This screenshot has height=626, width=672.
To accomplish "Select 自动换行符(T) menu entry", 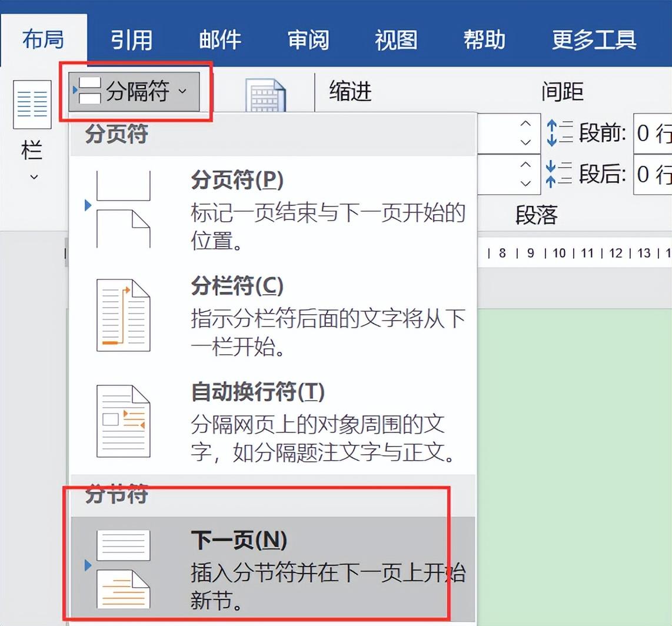I will point(272,422).
